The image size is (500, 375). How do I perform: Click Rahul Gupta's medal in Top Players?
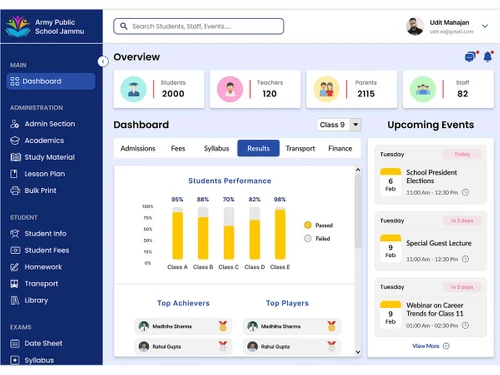[x=331, y=346]
